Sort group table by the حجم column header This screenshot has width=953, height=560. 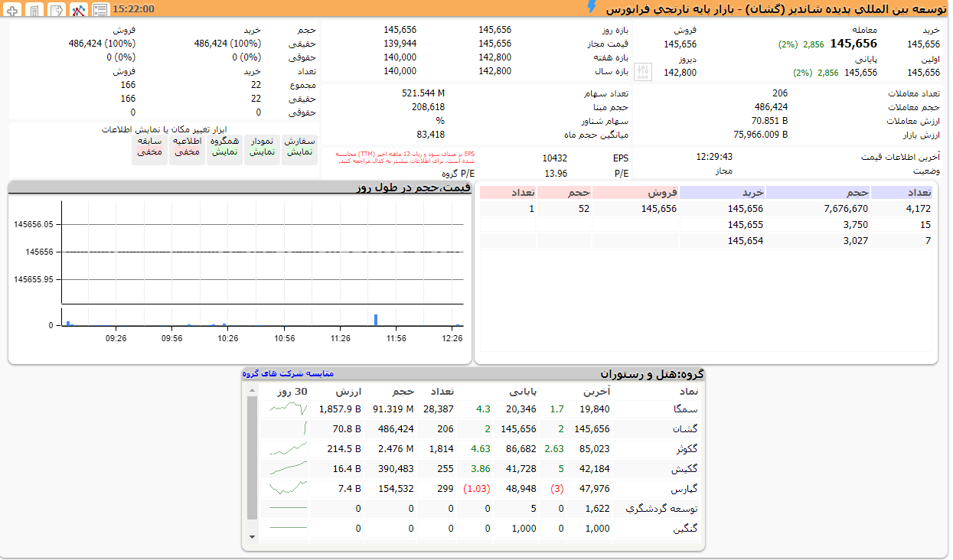point(403,392)
